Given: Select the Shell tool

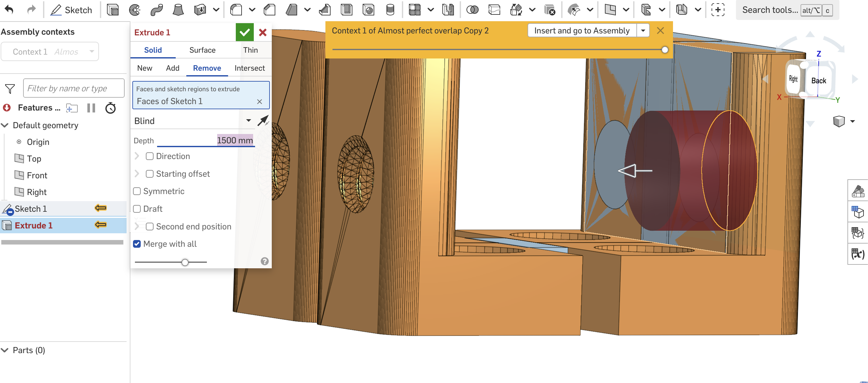Looking at the screenshot, I should coord(347,10).
